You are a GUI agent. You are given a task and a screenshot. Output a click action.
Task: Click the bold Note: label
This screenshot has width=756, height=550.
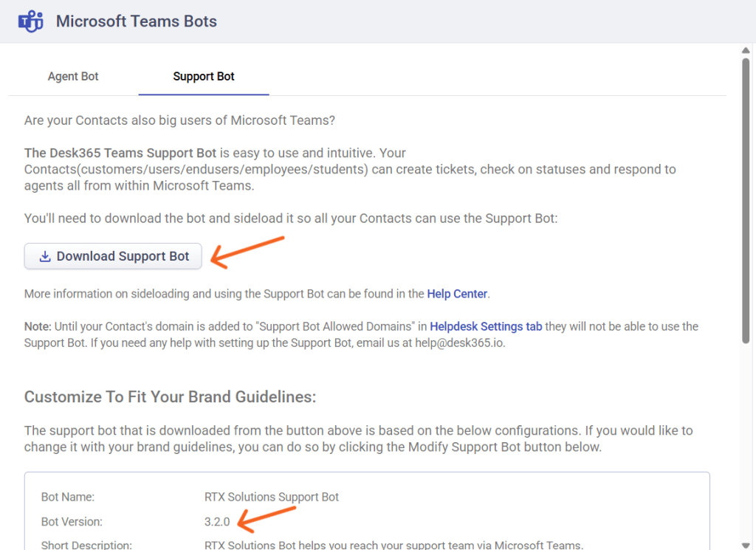38,326
